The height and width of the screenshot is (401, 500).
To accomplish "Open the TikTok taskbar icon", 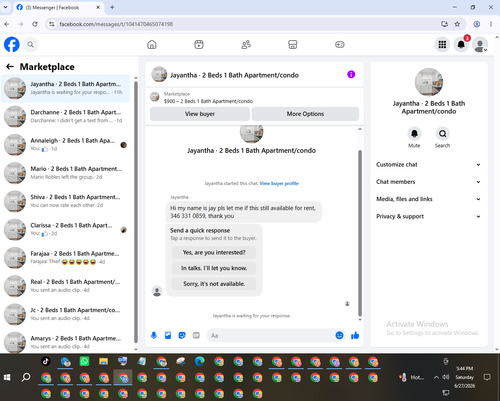I will [46, 361].
